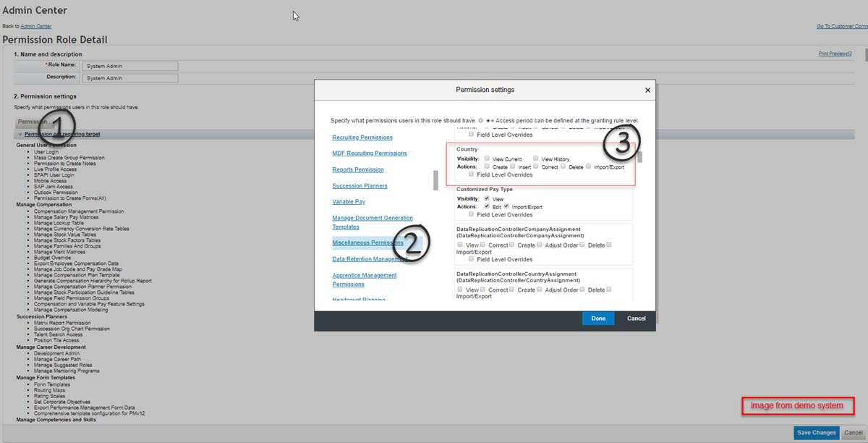This screenshot has width=868, height=443.
Task: Click 'SAP Jam Access' list item
Action: 53,187
